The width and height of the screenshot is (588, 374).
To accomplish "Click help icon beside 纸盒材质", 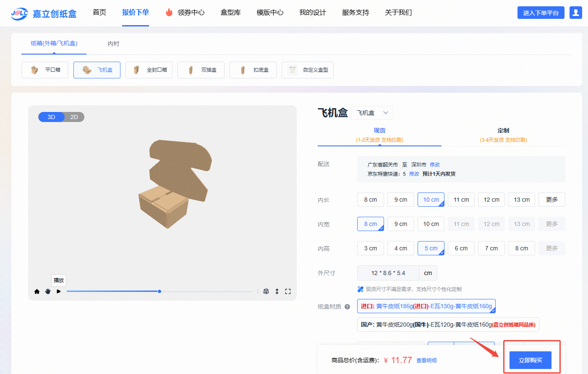I will tap(347, 306).
